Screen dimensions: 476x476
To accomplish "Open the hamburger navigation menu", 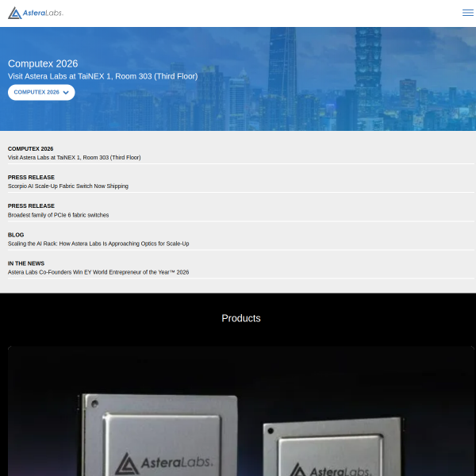I will click(x=467, y=13).
